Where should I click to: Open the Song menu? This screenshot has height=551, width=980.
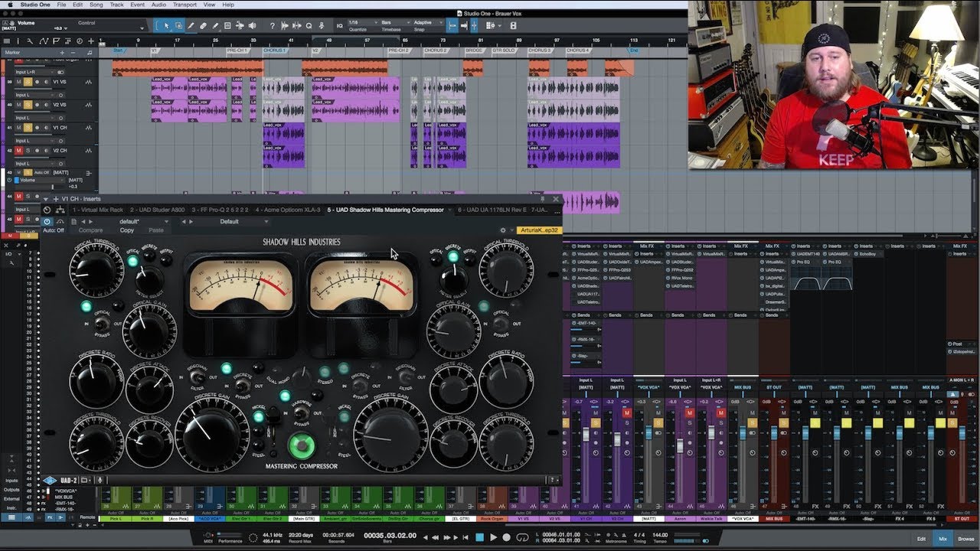(x=96, y=5)
